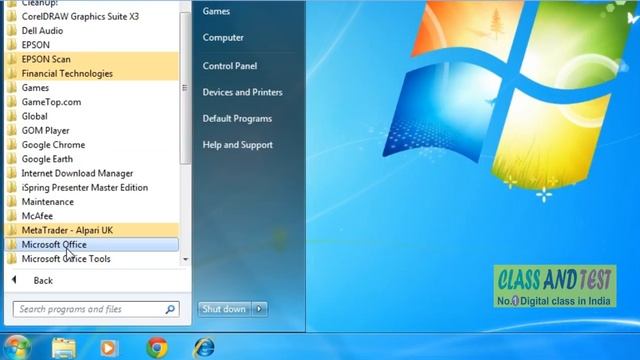This screenshot has height=360, width=640.
Task: Launch the media player taskbar icon
Action: pos(109,348)
